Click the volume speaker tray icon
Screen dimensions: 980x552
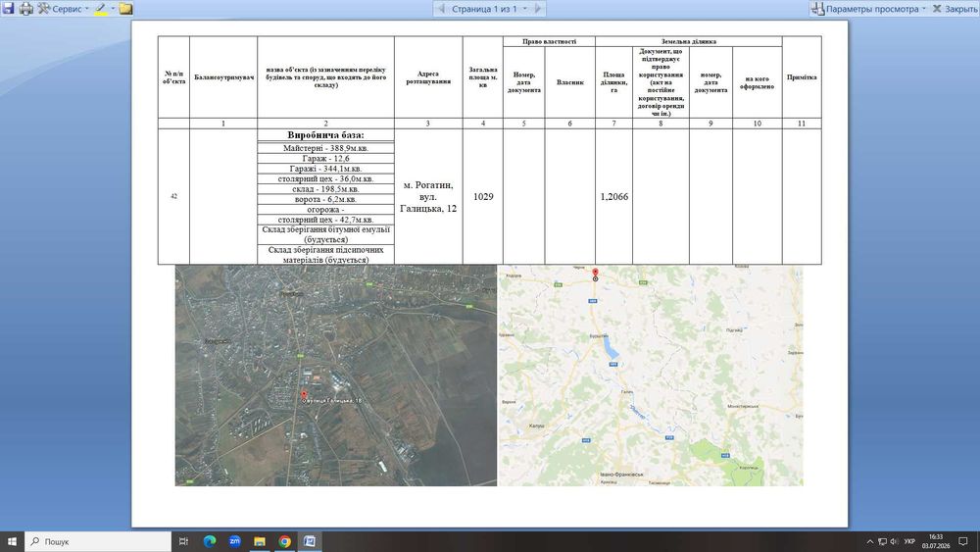(x=894, y=542)
